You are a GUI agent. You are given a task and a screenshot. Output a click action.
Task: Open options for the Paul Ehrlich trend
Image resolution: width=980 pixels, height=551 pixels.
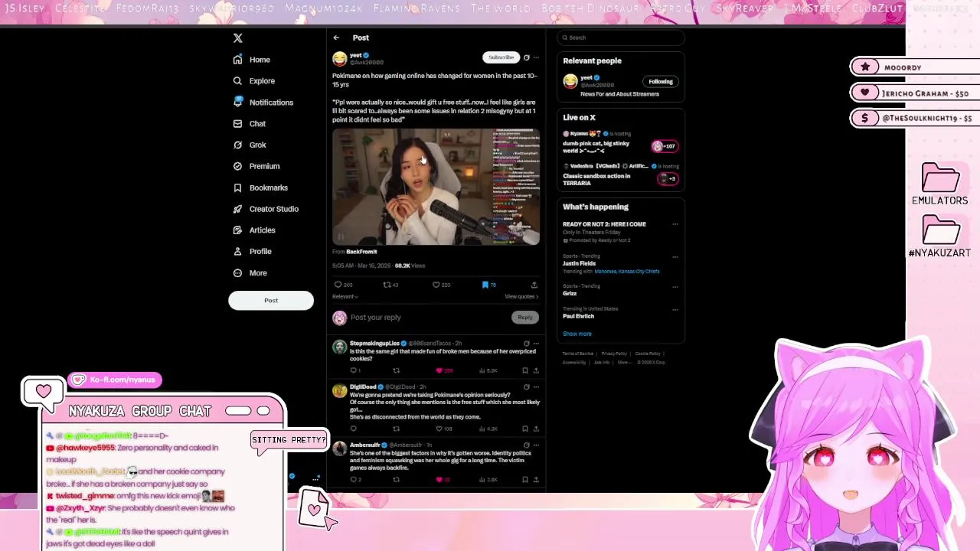coord(675,310)
